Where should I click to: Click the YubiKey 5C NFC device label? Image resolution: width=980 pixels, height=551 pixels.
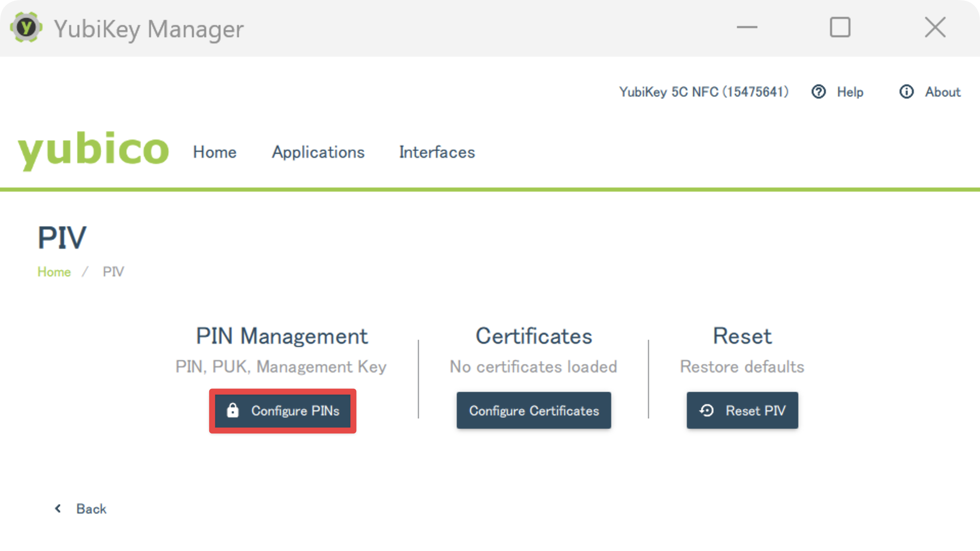point(704,92)
